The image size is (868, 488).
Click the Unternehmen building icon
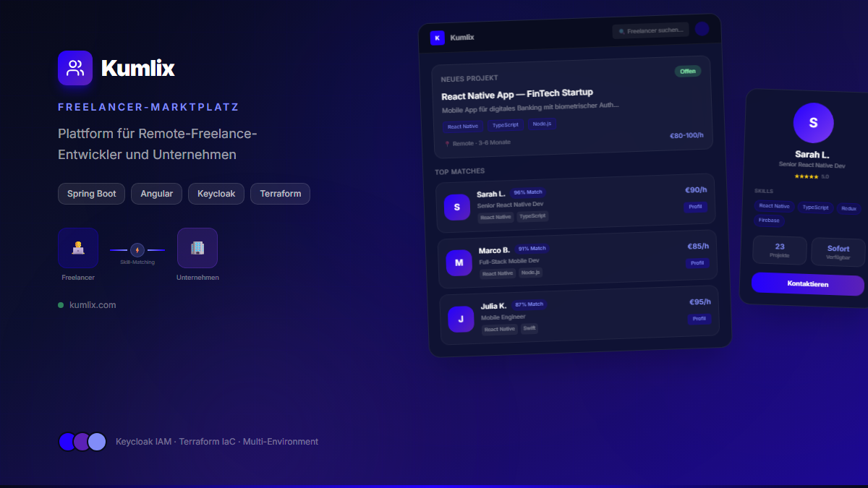(x=197, y=248)
